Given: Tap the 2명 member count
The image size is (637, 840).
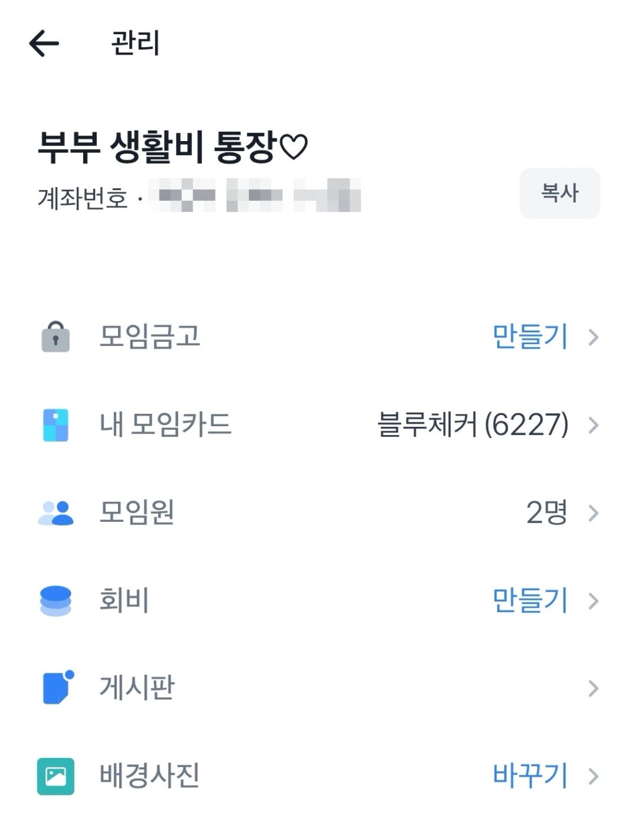Looking at the screenshot, I should (546, 513).
